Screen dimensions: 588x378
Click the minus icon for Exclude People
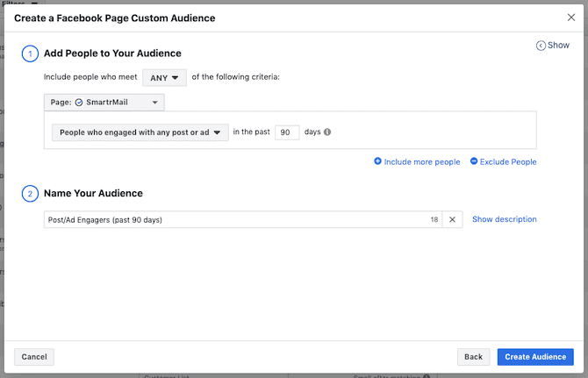point(474,162)
